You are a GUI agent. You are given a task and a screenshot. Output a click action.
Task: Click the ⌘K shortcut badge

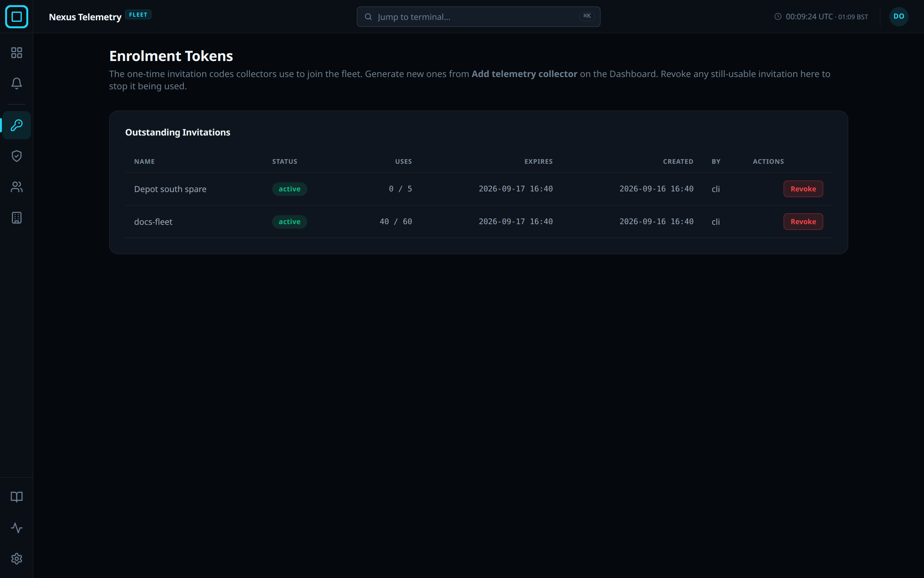(x=587, y=16)
